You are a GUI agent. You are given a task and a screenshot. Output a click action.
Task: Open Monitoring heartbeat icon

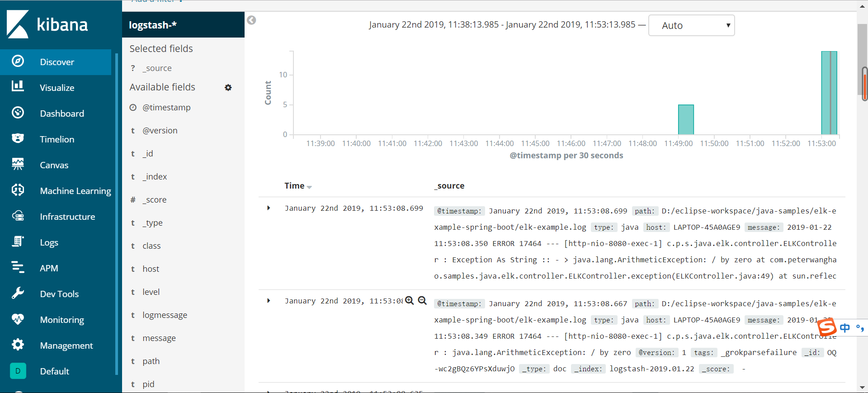point(18,319)
